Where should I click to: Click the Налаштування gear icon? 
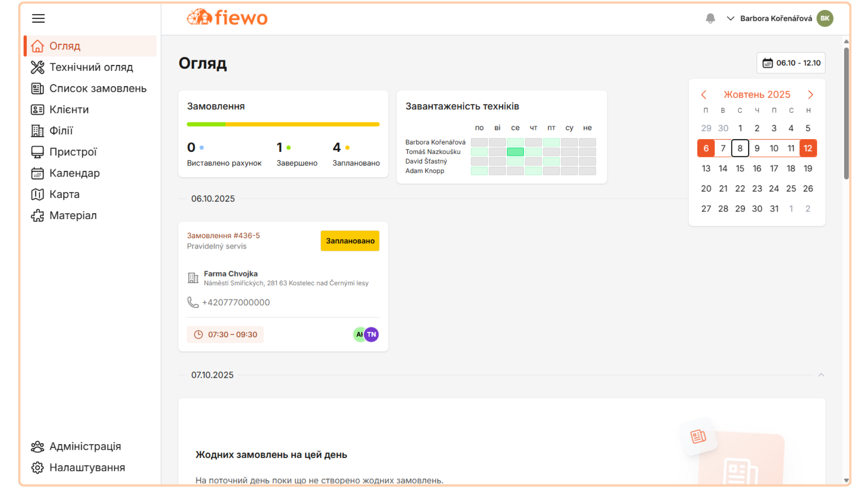click(x=38, y=468)
